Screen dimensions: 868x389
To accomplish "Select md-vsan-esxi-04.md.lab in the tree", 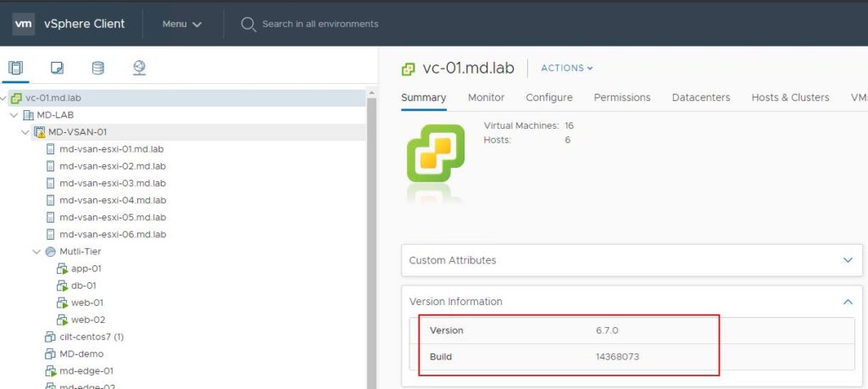I will pos(113,200).
